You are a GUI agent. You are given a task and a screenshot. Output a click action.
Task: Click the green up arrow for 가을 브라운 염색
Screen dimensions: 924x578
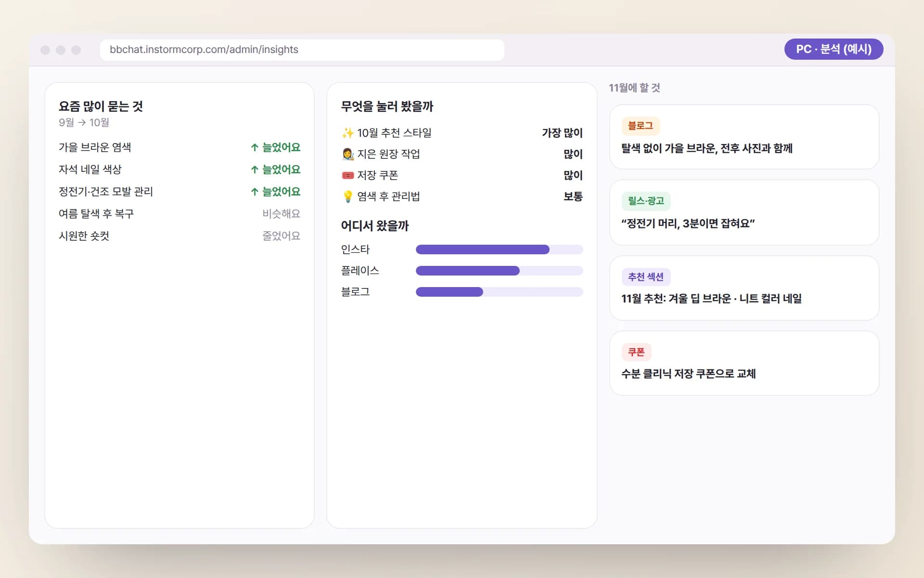(x=255, y=147)
